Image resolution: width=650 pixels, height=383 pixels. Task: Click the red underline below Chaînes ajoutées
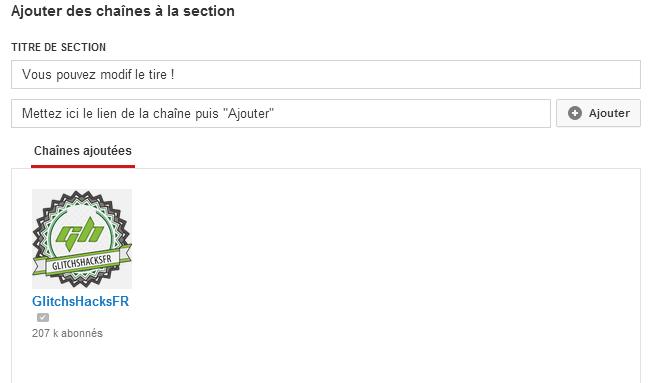(83, 166)
